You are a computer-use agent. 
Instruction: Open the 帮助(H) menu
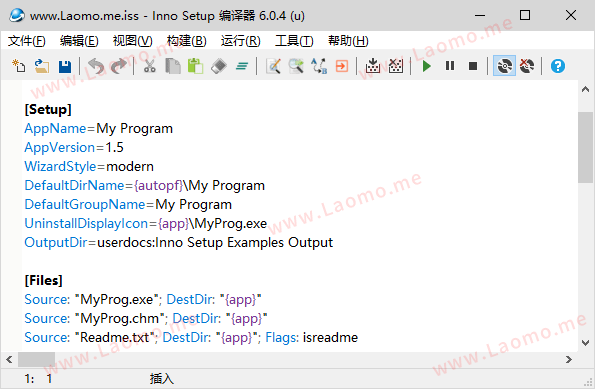(x=348, y=41)
